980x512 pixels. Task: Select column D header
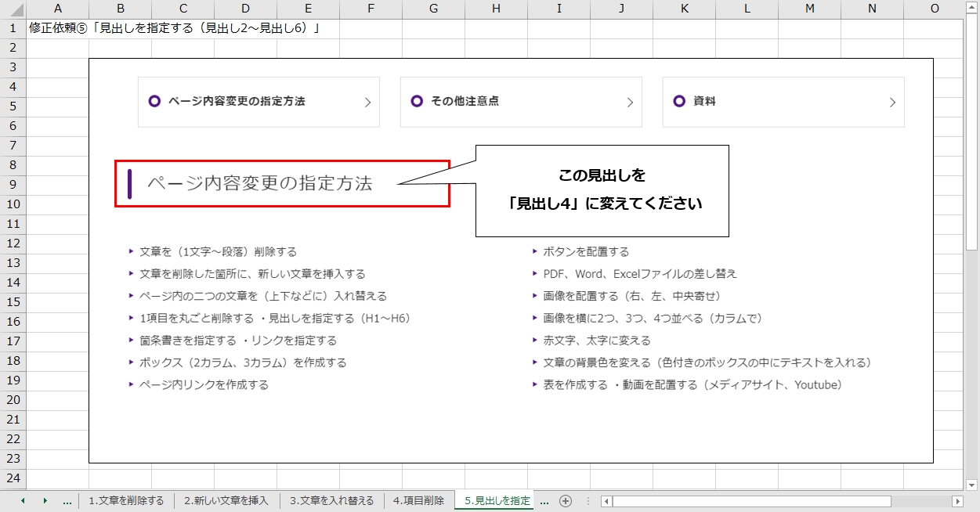tap(245, 9)
